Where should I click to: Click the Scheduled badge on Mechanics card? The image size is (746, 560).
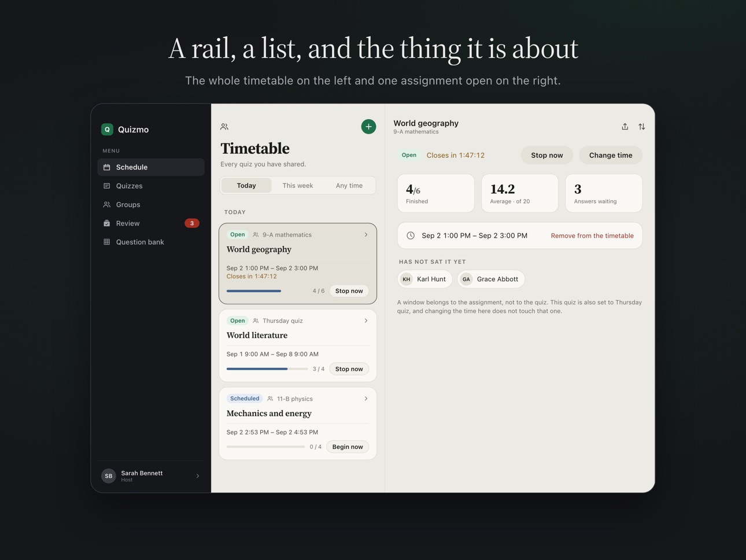(245, 399)
